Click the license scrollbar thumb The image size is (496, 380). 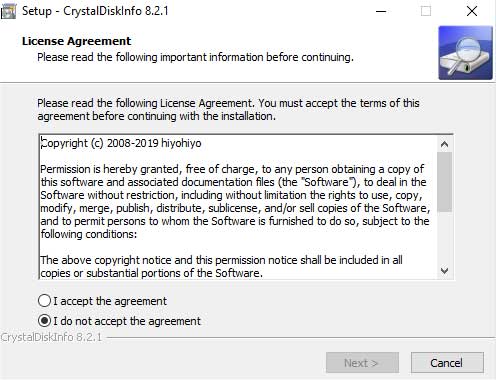tap(444, 182)
